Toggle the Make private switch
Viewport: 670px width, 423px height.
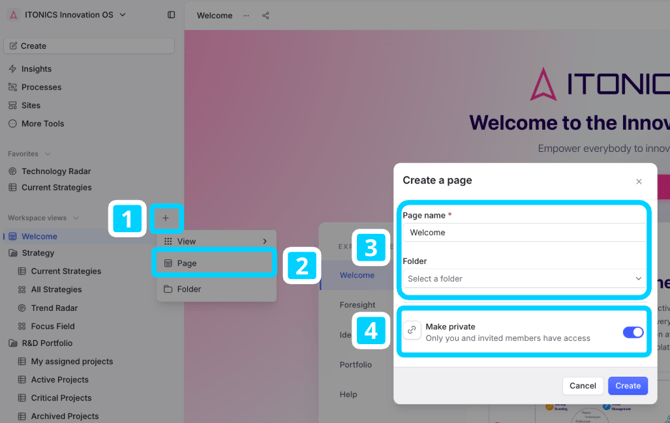pos(633,332)
